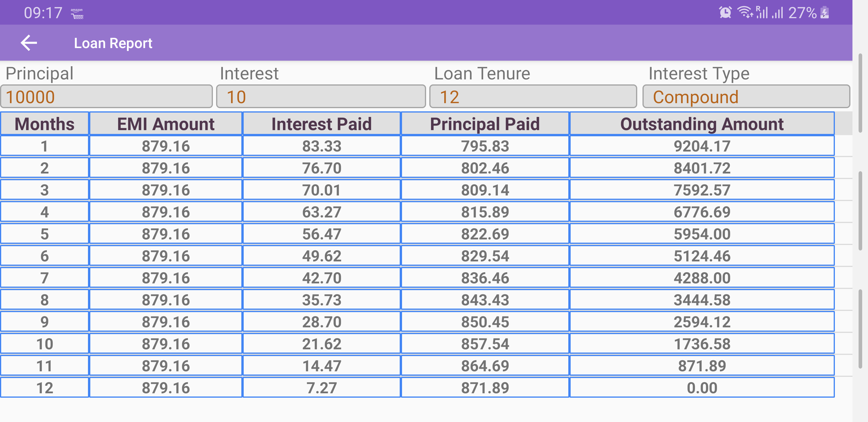868x422 pixels.
Task: Select outstanding amount cell 9204.17
Action: click(x=702, y=146)
